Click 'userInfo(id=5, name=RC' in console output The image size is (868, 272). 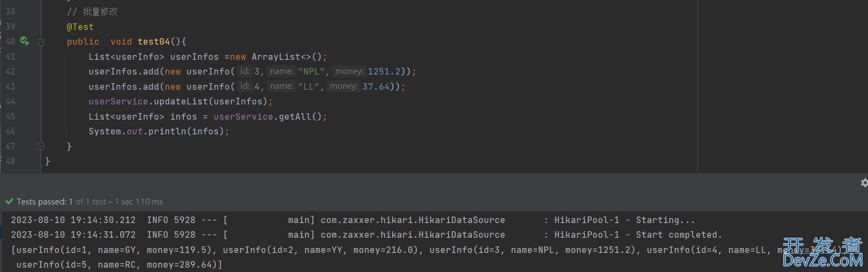click(76, 264)
